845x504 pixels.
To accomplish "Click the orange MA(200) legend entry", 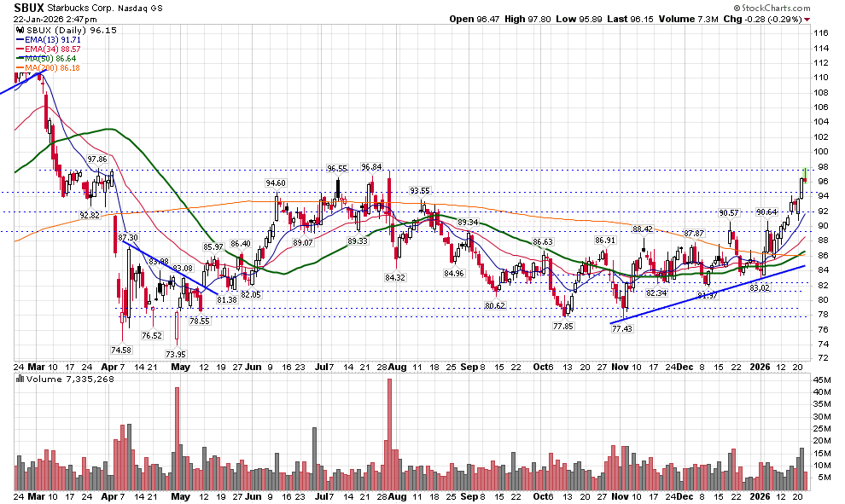I will (x=49, y=68).
